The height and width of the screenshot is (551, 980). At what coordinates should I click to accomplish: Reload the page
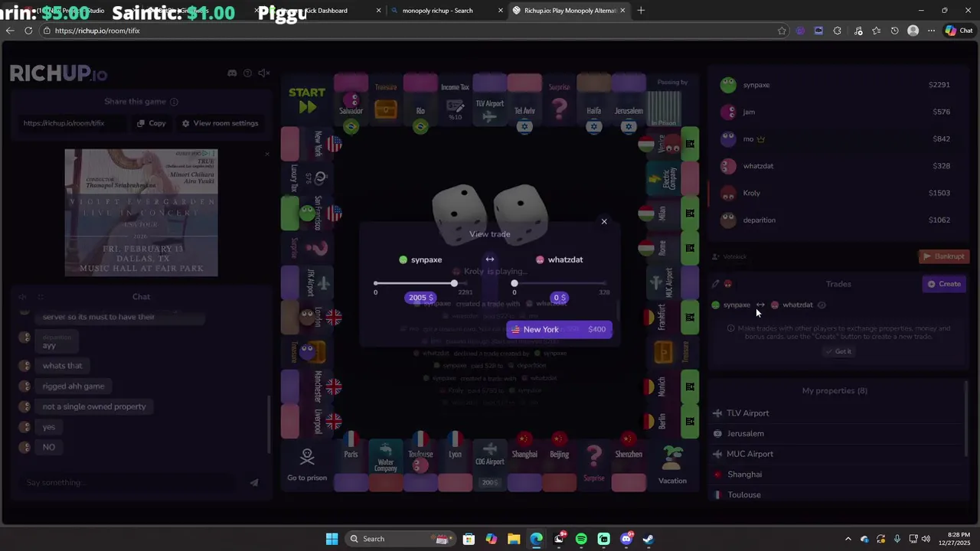(x=28, y=31)
